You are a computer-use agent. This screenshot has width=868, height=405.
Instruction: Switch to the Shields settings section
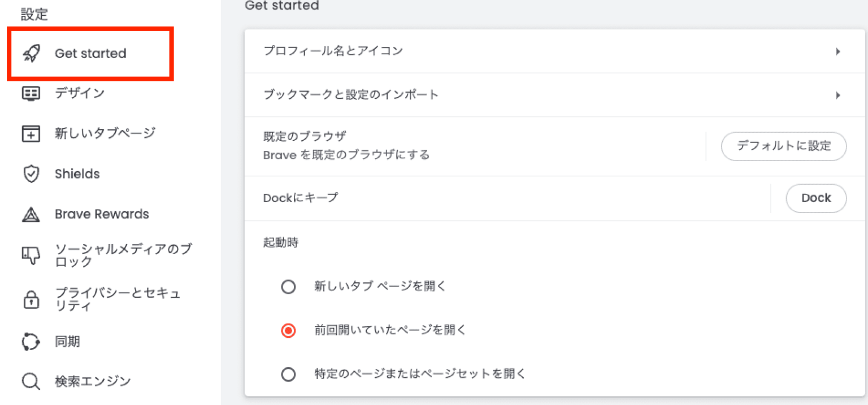tap(77, 174)
